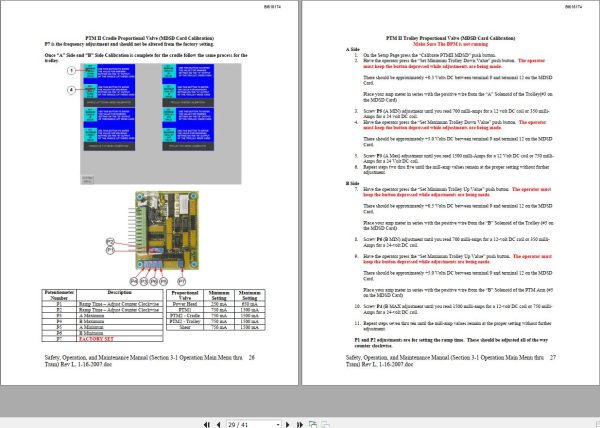Click the 'A Side' section label
Image resolution: width=600 pixels, height=428 pixels.
pyautogui.click(x=352, y=50)
